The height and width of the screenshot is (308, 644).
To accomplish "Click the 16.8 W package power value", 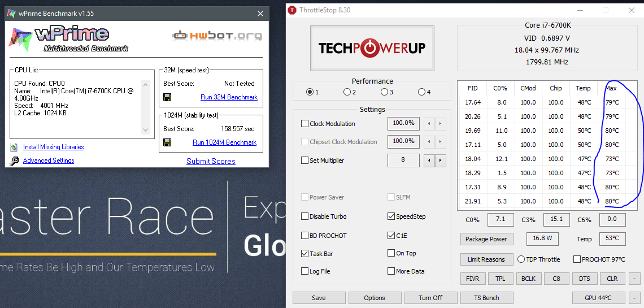I will [542, 238].
